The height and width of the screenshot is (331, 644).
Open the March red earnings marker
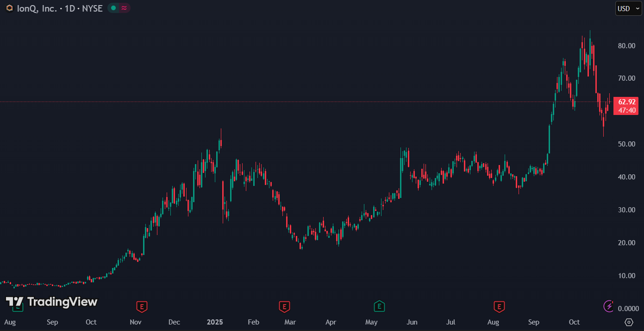(284, 306)
